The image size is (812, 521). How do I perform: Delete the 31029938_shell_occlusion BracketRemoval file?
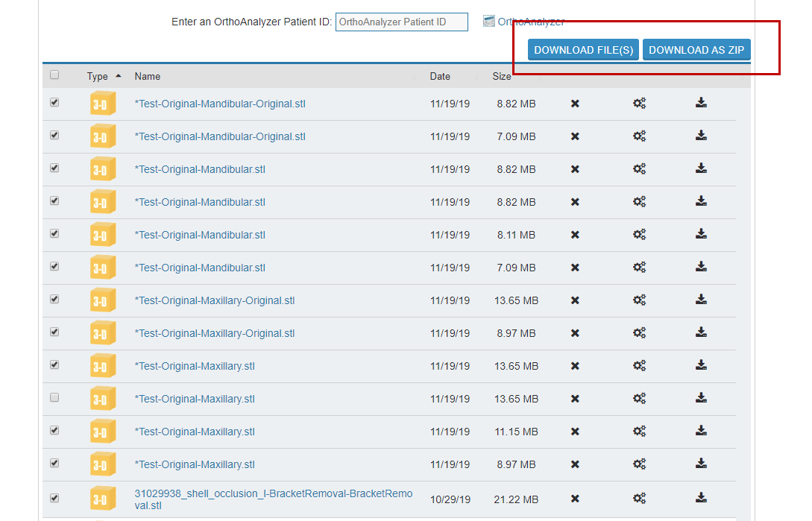575,499
